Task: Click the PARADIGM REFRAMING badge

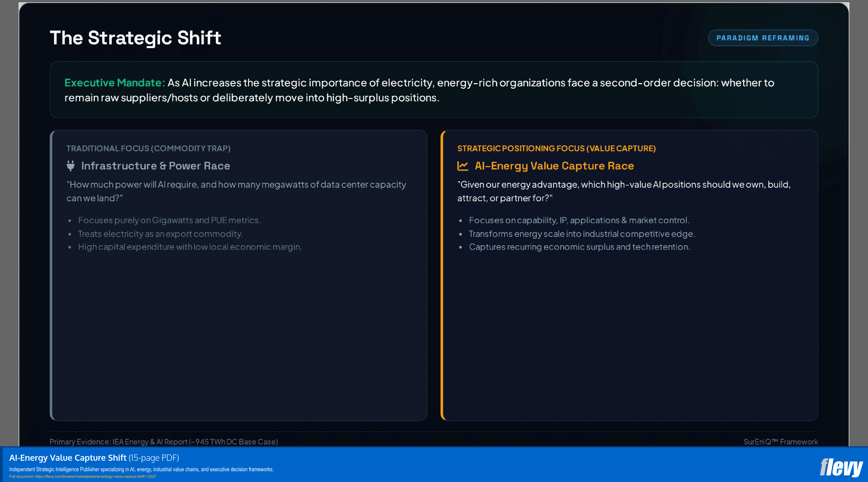Action: tap(763, 38)
